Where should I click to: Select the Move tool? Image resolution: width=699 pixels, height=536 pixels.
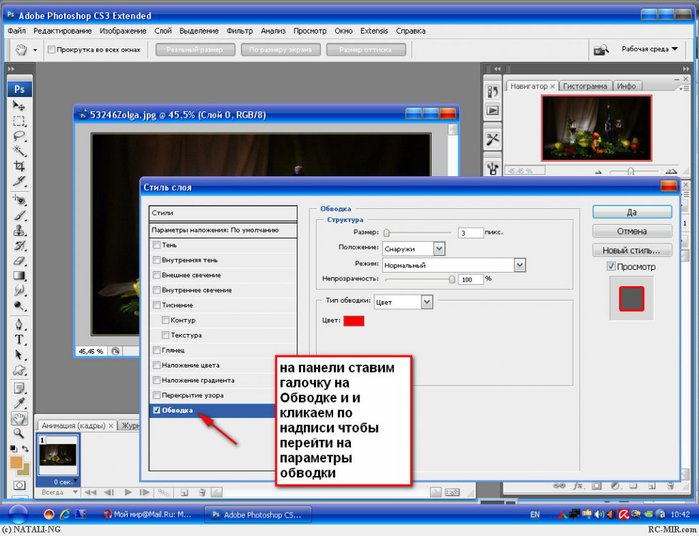click(x=19, y=106)
